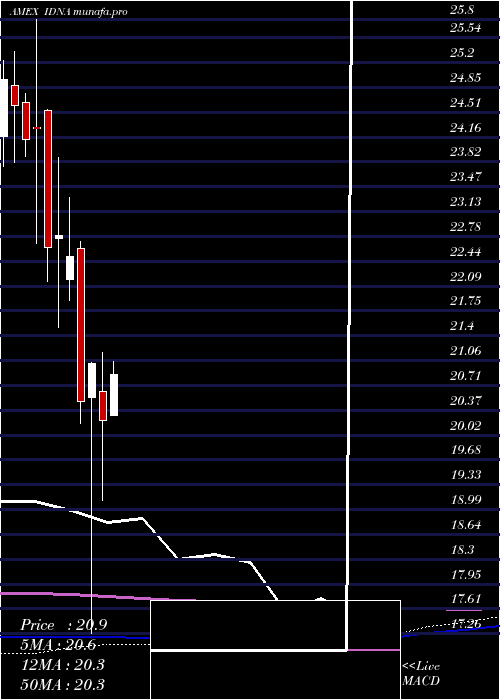Select the 22.44 price axis label
This screenshot has width=500, height=700.
(466, 252)
